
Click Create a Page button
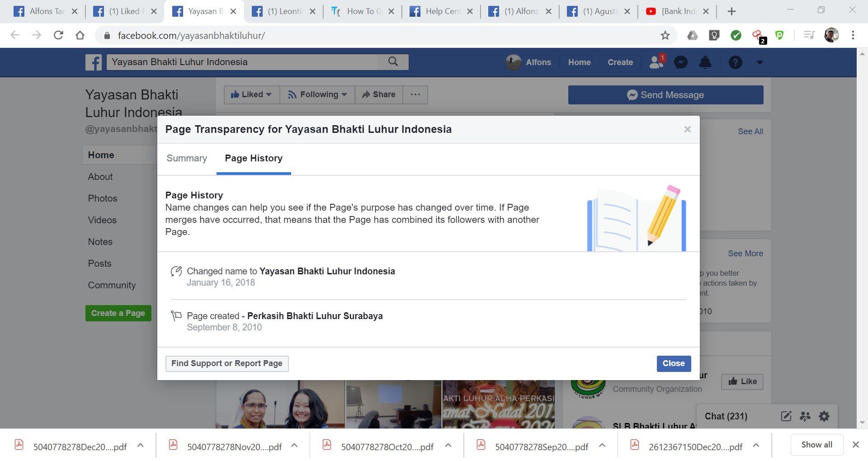118,313
